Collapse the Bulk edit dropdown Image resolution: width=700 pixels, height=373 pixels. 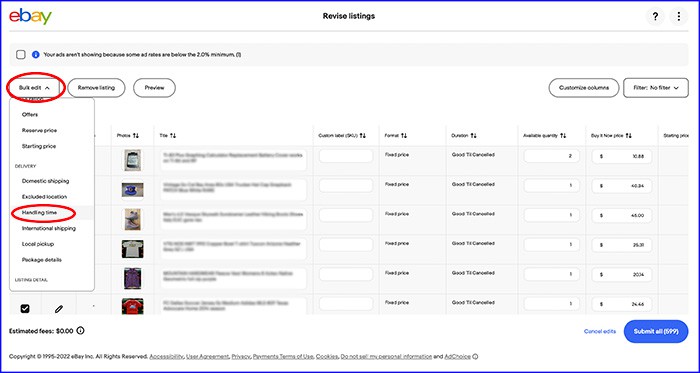point(34,88)
